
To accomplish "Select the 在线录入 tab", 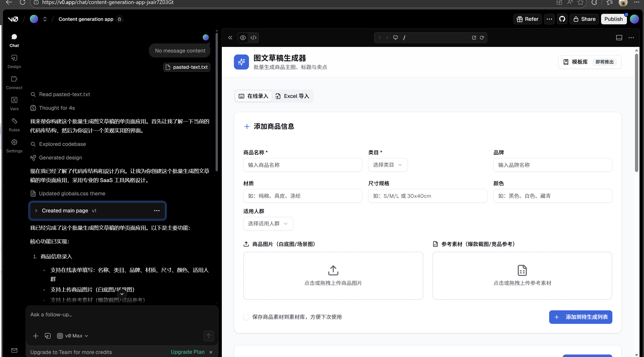I will [x=253, y=96].
